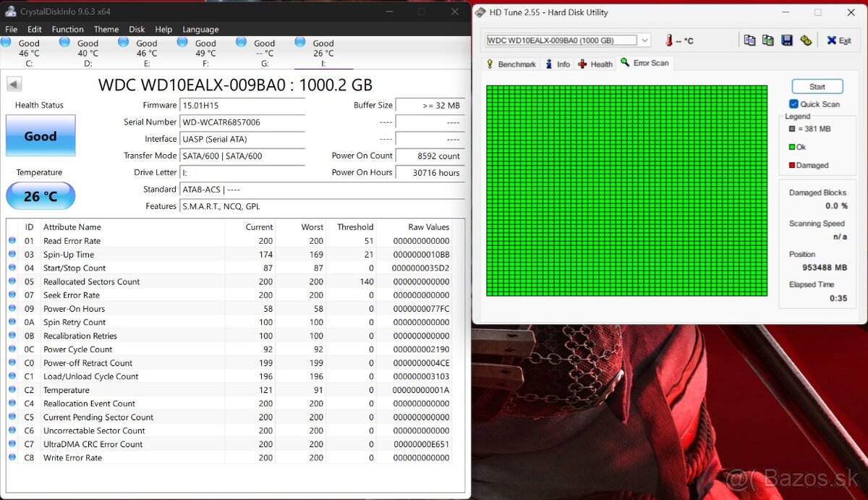Click the Seek Error Rate status dot
Viewport: 868px width, 500px height.
click(x=12, y=295)
